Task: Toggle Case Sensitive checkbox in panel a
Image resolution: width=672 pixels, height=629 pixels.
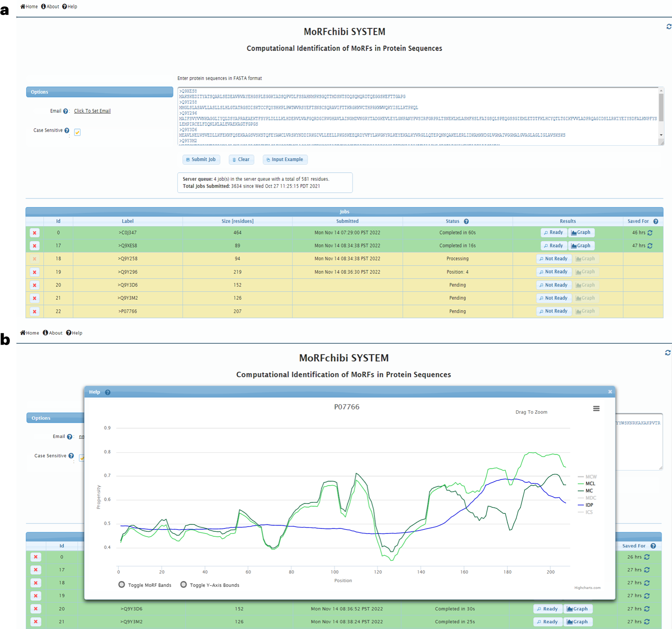Action: (x=77, y=132)
